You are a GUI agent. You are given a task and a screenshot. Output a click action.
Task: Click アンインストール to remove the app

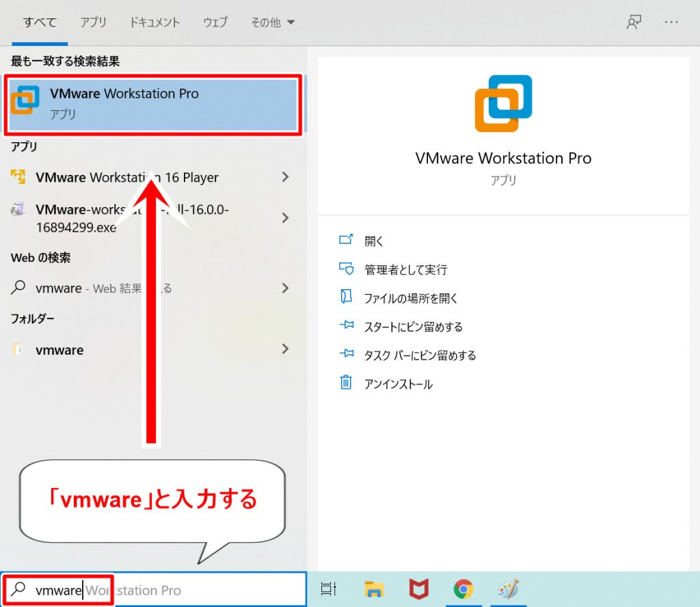[x=398, y=384]
